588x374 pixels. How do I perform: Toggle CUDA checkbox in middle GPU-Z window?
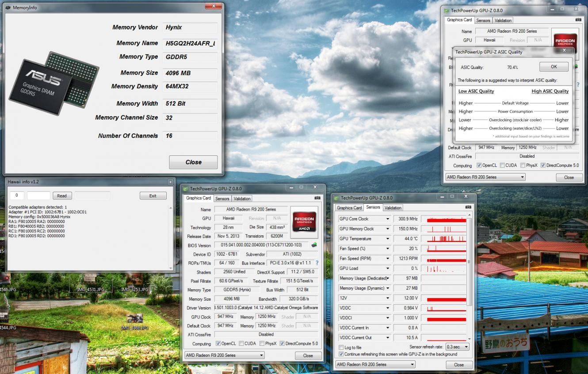[x=241, y=344]
